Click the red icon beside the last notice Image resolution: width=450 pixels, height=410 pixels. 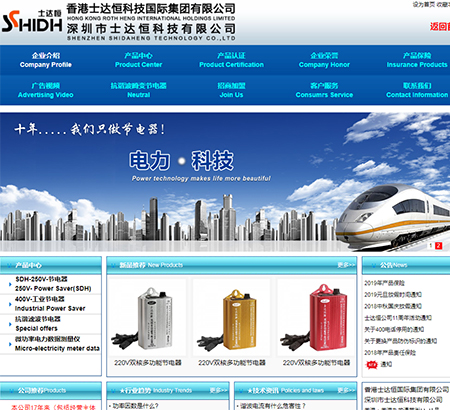(x=371, y=365)
